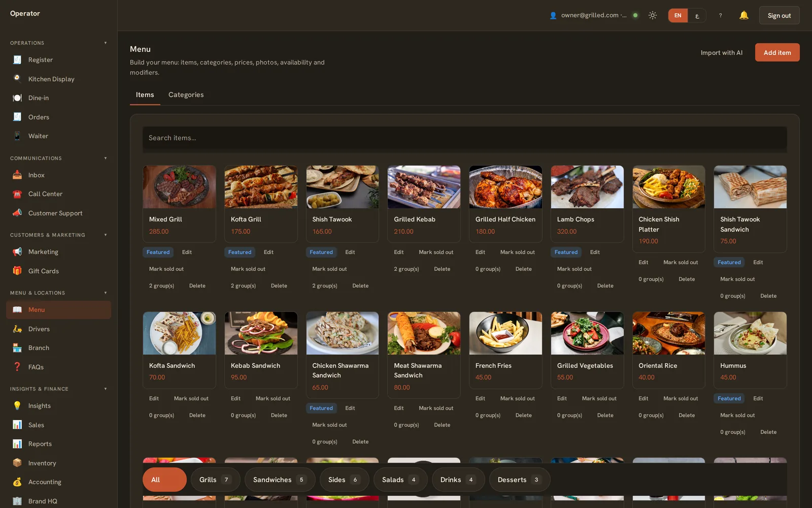Image resolution: width=812 pixels, height=508 pixels.
Task: Open the notifications bell icon
Action: pyautogui.click(x=743, y=15)
